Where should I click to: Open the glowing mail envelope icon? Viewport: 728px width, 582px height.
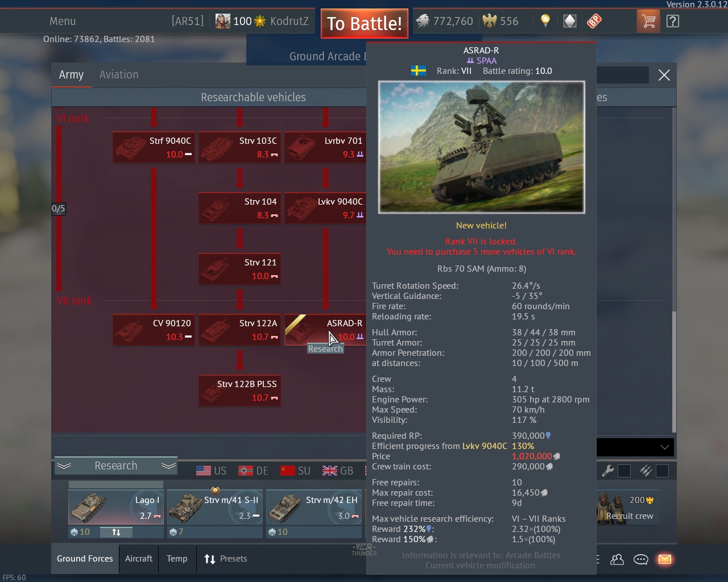click(664, 559)
